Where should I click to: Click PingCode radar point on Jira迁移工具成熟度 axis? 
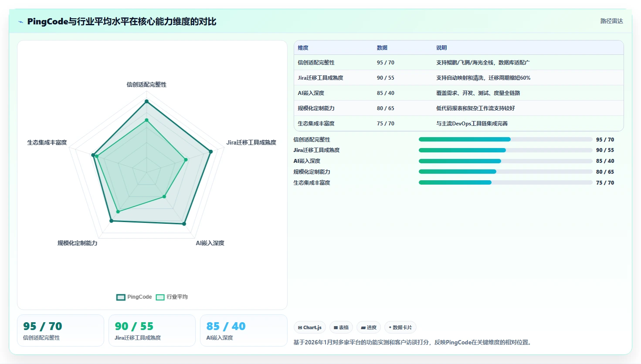click(x=211, y=152)
